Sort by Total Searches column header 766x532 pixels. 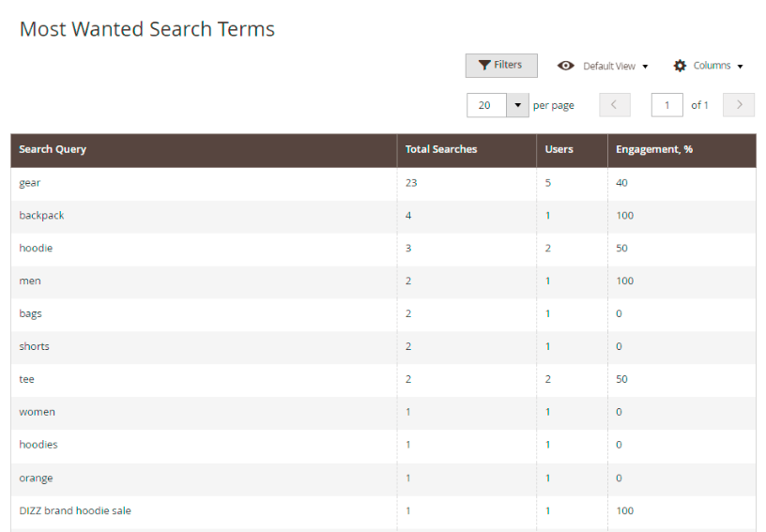click(441, 149)
